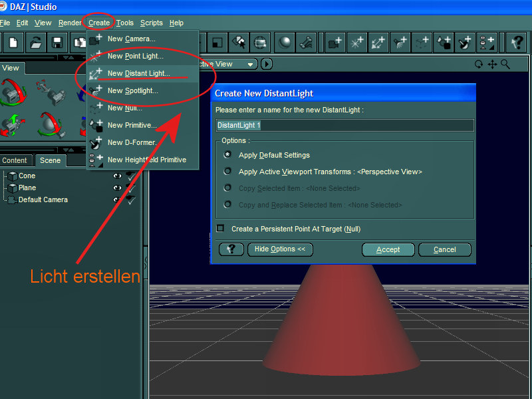Click the Cancel button
532x399 pixels.
click(x=444, y=250)
